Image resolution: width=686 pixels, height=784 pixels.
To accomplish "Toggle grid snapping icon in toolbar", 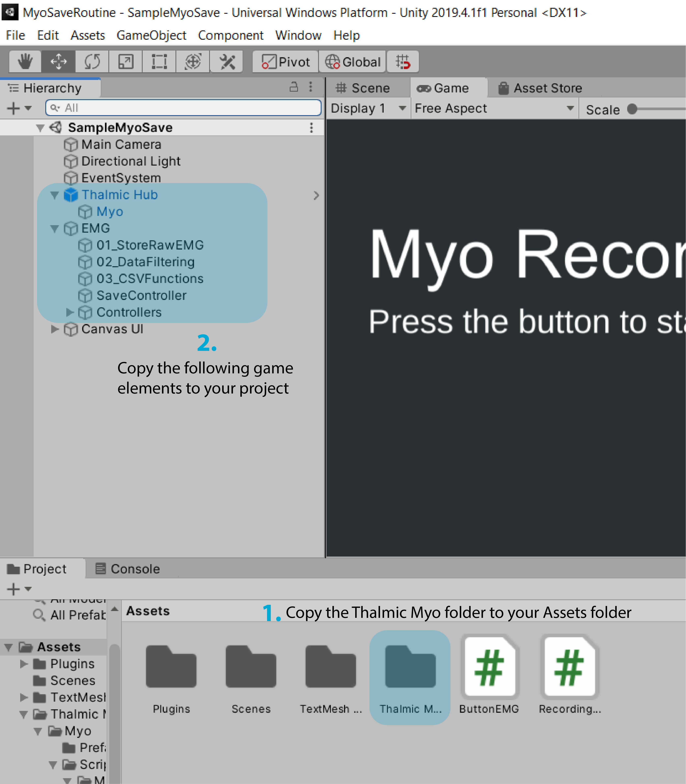I will coord(403,62).
